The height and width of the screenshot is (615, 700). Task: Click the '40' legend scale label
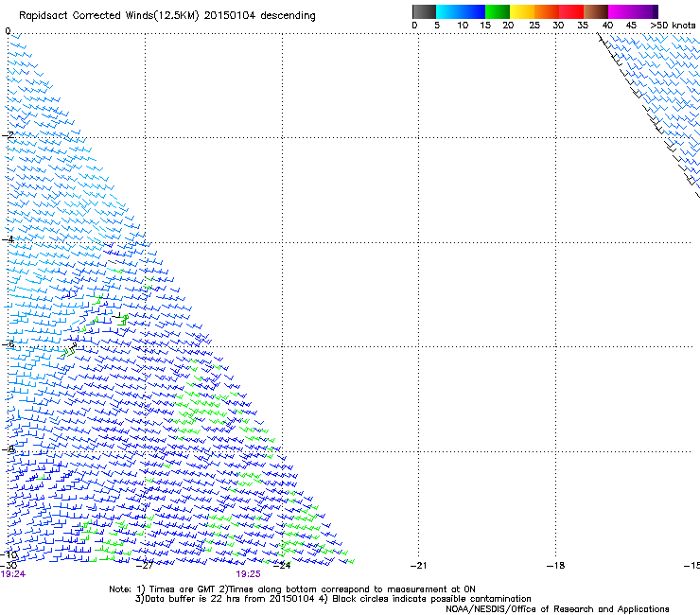pos(607,26)
